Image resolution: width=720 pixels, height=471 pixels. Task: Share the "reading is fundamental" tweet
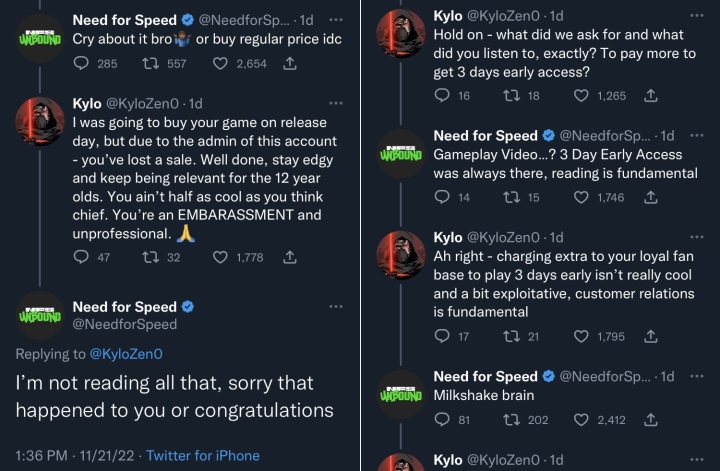click(x=650, y=198)
